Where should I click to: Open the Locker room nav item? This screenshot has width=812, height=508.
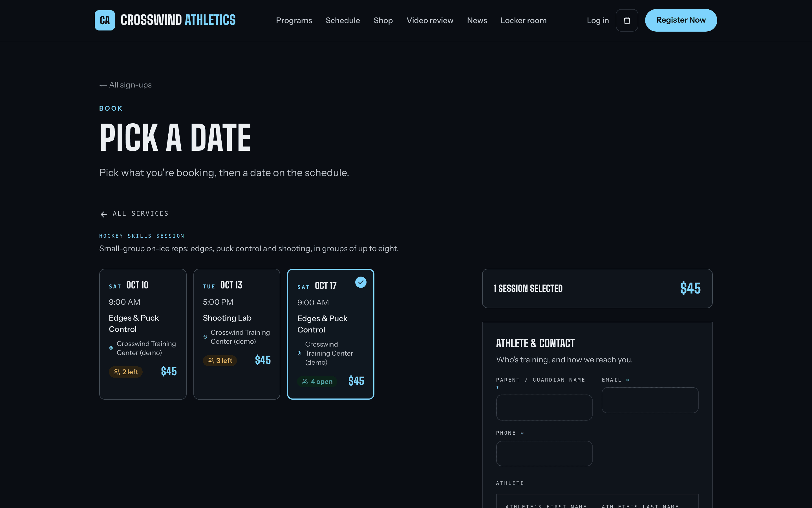[x=524, y=21]
